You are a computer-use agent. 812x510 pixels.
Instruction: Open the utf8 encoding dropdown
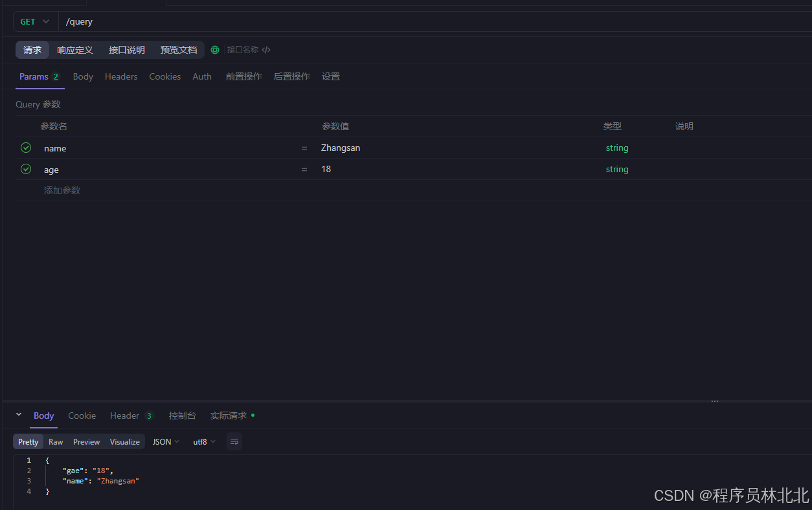click(204, 441)
